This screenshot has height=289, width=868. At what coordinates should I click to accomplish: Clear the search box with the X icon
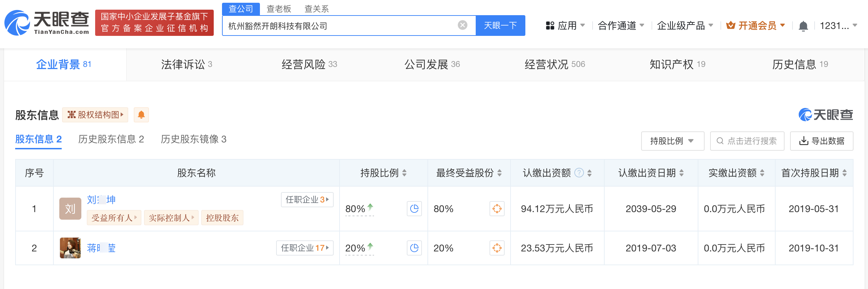pos(462,25)
